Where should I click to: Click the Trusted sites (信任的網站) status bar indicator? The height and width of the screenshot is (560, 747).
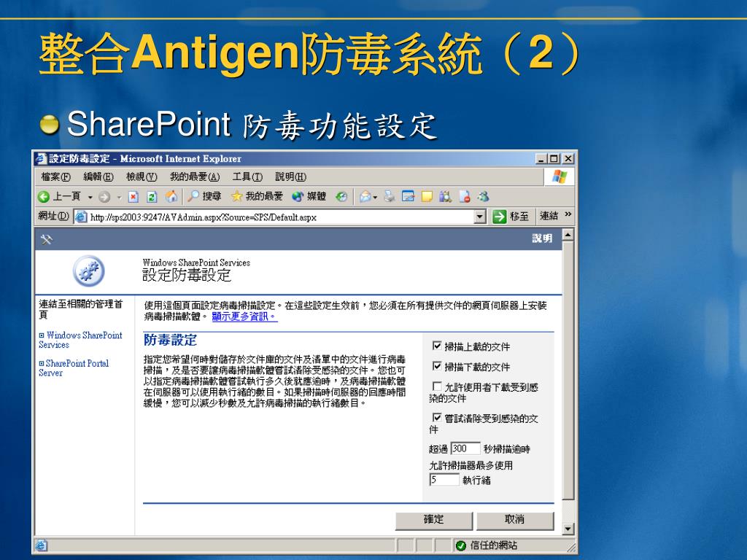tap(487, 545)
